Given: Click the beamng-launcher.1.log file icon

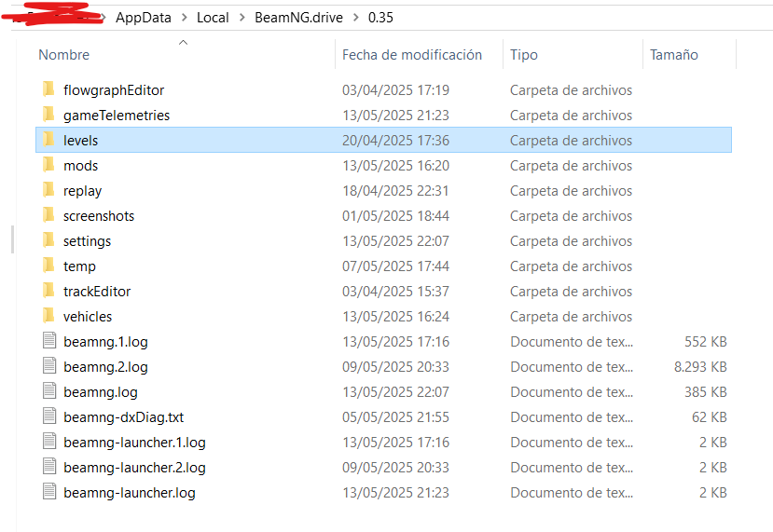Looking at the screenshot, I should [x=49, y=442].
